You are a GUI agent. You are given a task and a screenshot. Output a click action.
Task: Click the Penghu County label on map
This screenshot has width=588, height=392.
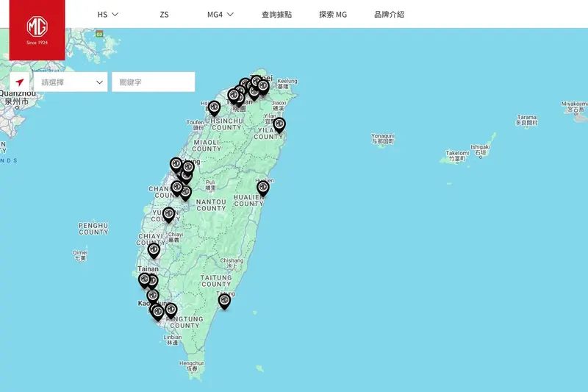click(93, 228)
